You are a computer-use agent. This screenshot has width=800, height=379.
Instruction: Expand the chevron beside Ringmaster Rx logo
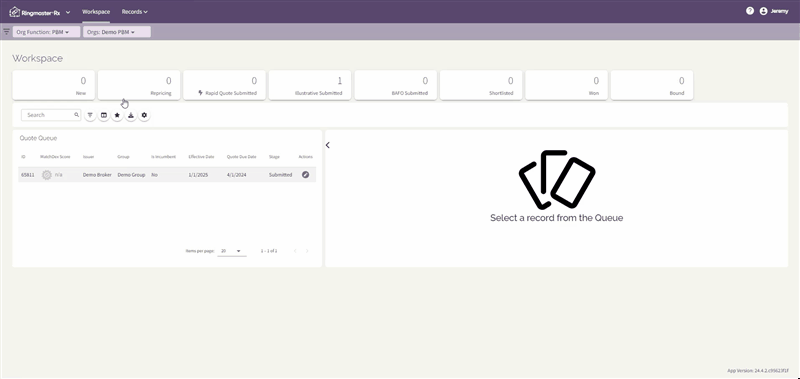[x=68, y=12]
